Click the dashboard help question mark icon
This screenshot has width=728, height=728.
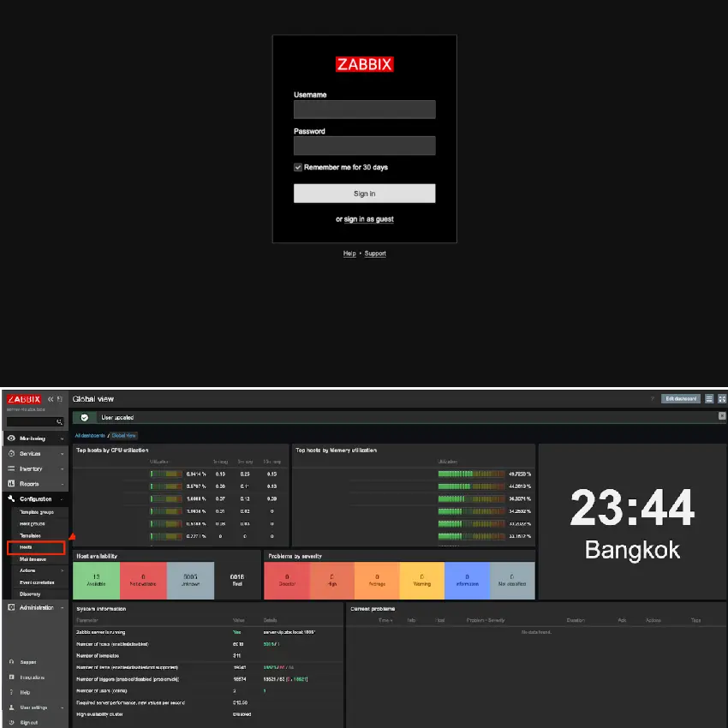[x=652, y=399]
